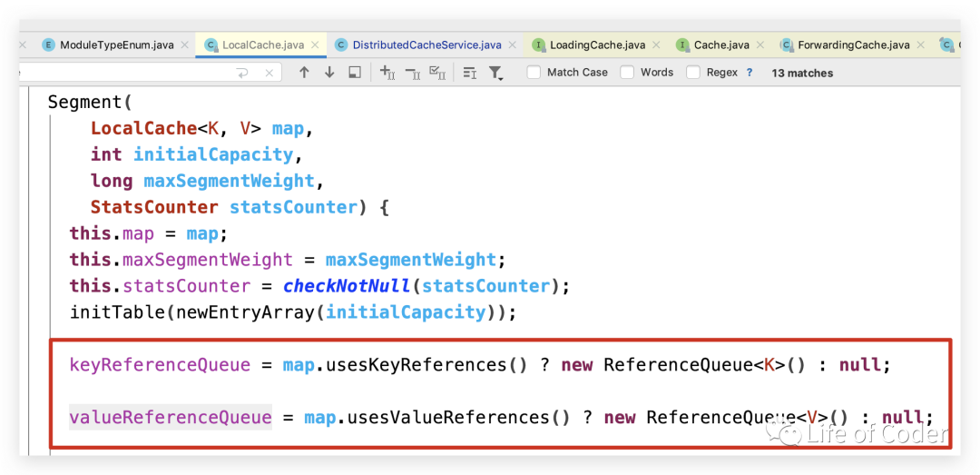Close the LoadingCache.java tab
The height and width of the screenshot is (475, 980).
pos(656,45)
